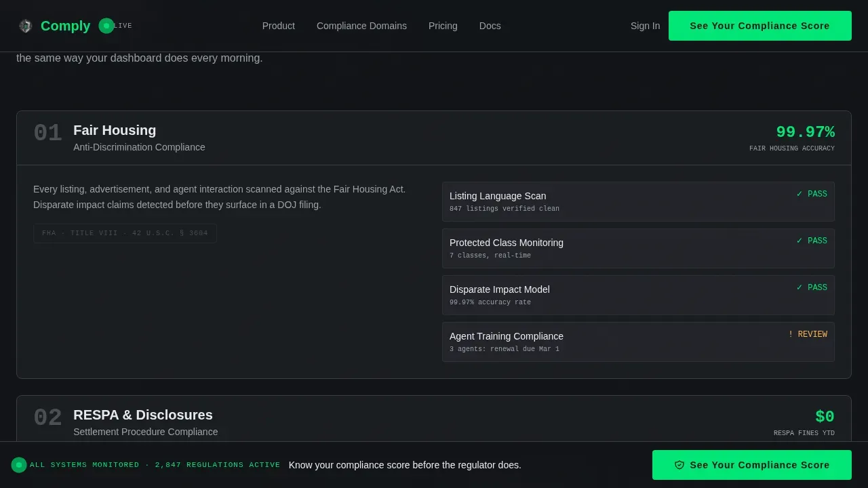The height and width of the screenshot is (488, 868).
Task: Click '847 listings verified clean' text
Action: tap(505, 209)
